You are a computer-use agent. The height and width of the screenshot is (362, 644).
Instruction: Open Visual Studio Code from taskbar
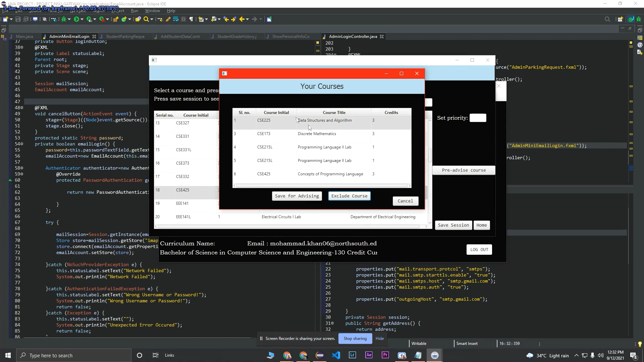tap(336, 355)
